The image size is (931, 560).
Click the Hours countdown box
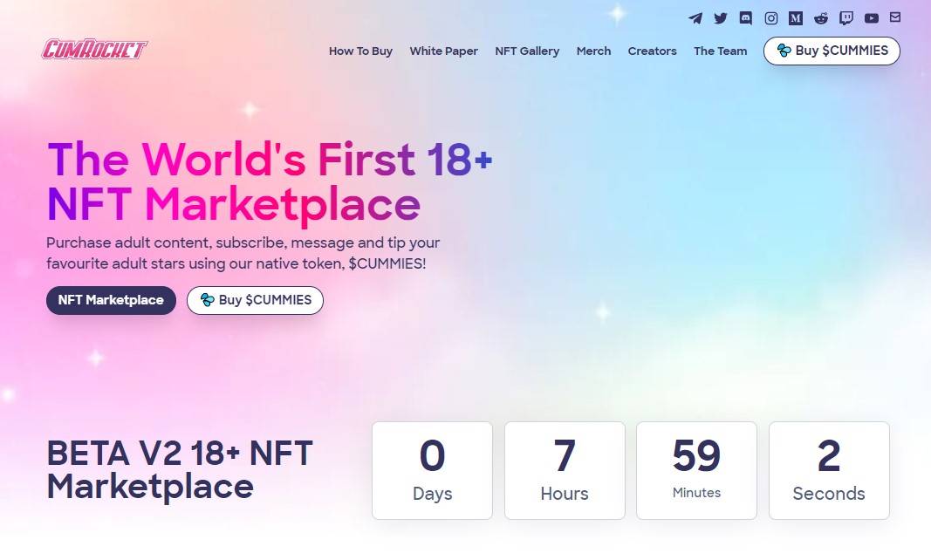[x=565, y=471]
